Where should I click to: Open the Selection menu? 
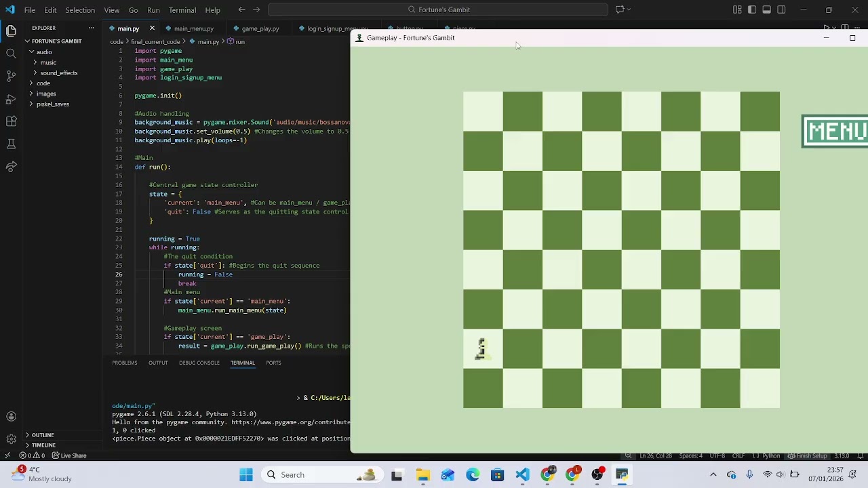coord(80,10)
